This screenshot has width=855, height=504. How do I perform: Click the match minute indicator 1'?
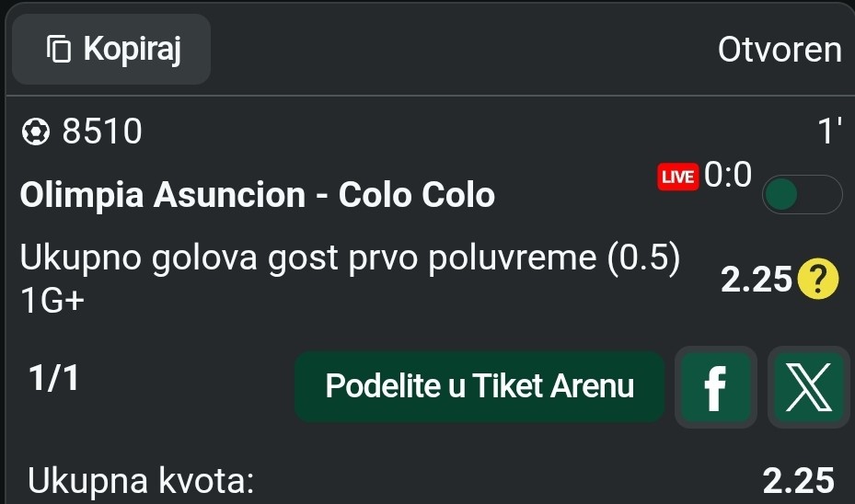click(830, 132)
